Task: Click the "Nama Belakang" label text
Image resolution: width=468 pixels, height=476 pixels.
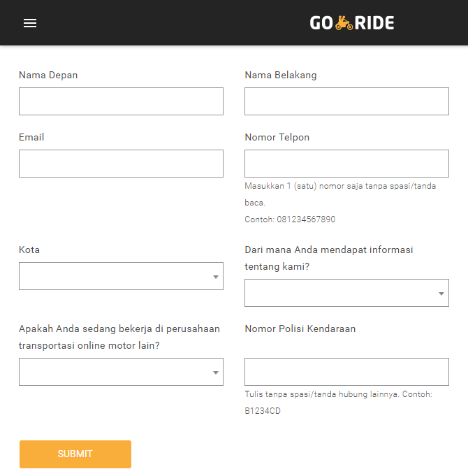Action: (x=280, y=75)
